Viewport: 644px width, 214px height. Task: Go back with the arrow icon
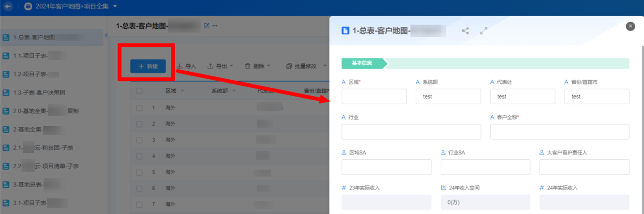8,6
